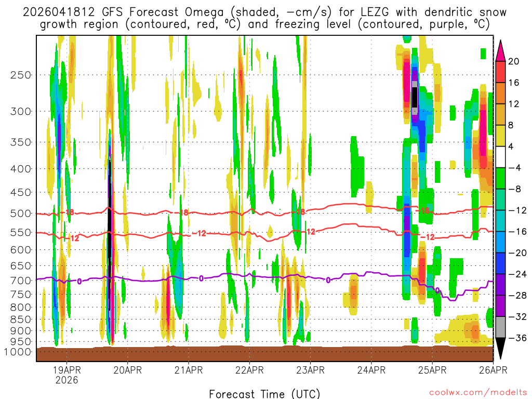Image resolution: width=532 pixels, height=399 pixels.
Task: Click the brown surface band along 1000 hPa
Action: pyautogui.click(x=264, y=353)
